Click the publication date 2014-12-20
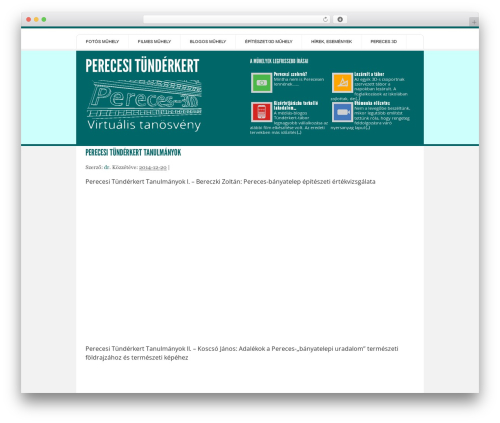Viewport: 500px width, 423px height. point(153,167)
